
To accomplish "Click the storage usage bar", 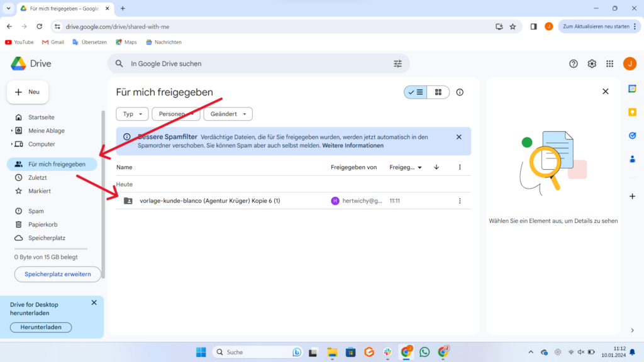I will click(x=51, y=249).
